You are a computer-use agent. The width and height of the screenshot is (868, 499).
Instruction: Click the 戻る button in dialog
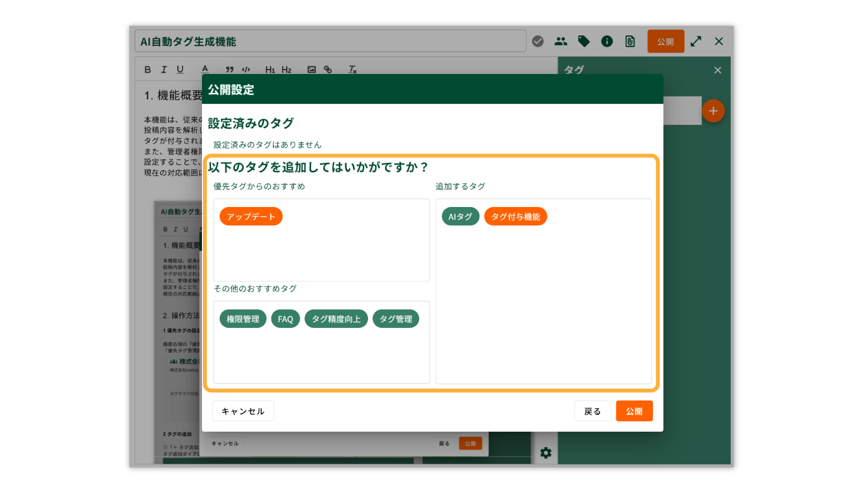(592, 411)
